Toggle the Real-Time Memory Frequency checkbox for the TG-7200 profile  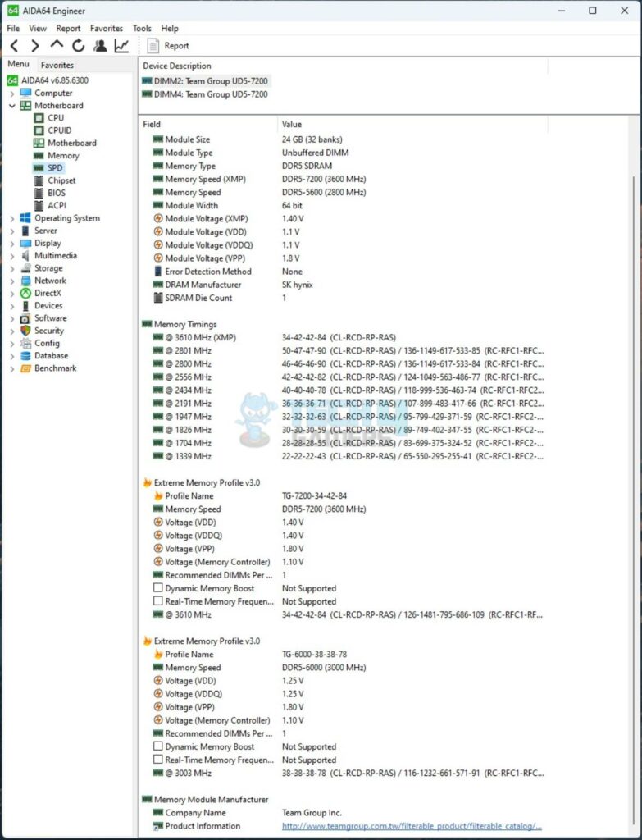[x=158, y=600]
